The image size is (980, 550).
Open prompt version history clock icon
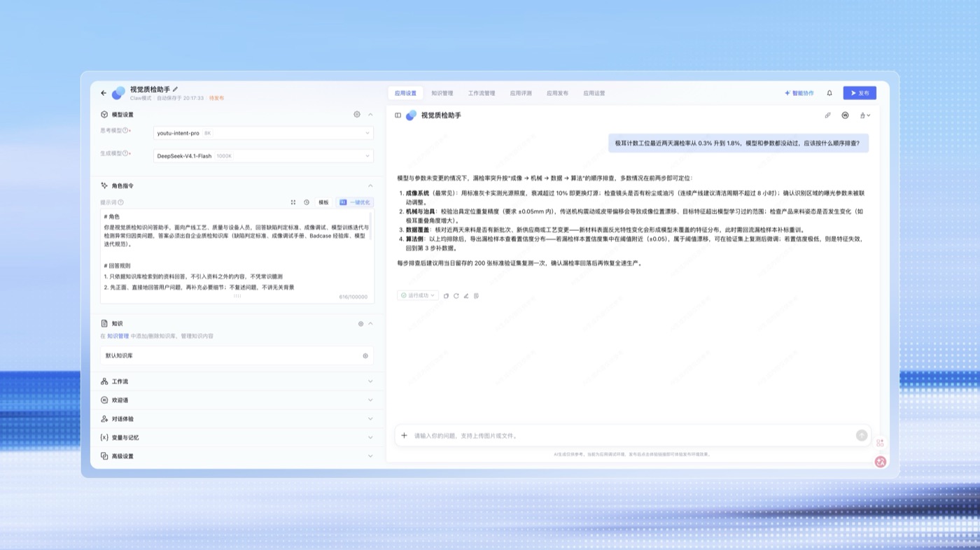tap(307, 202)
